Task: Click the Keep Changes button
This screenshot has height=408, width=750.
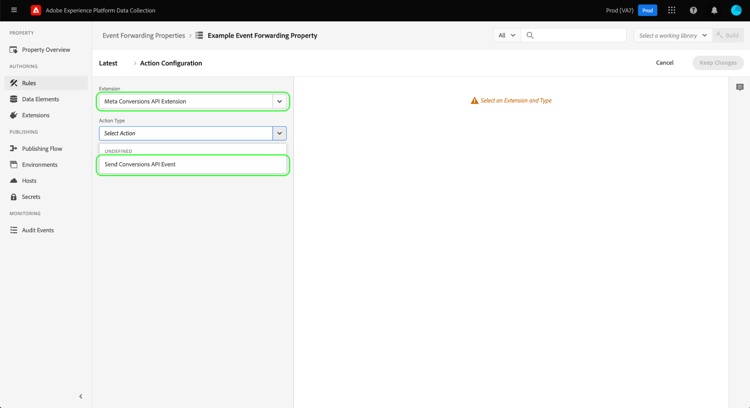Action: coord(718,63)
